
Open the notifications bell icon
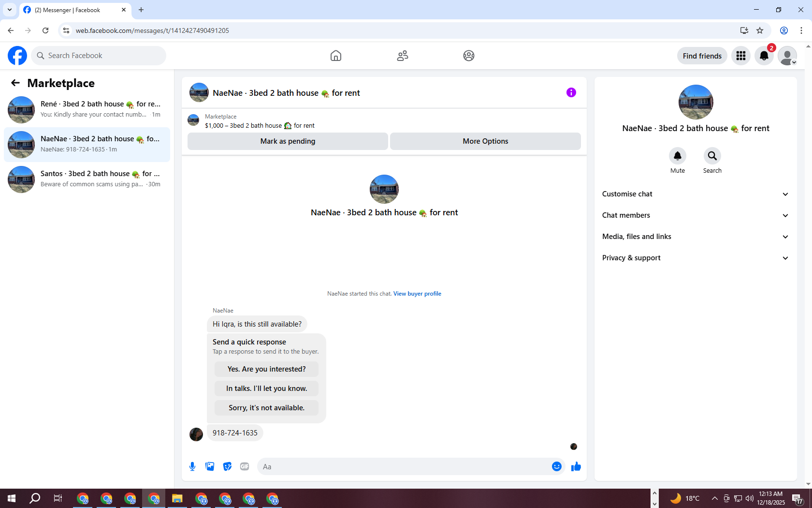[764, 56]
